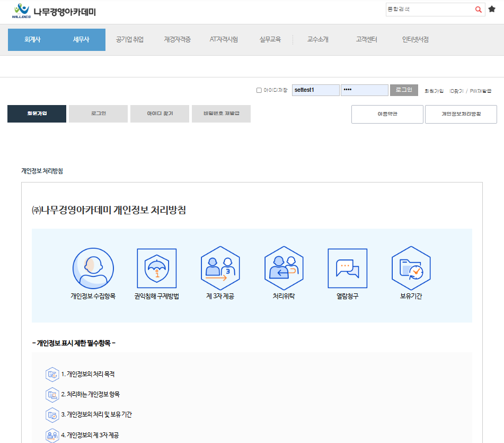Image resolution: width=504 pixels, height=443 pixels.
Task: Select the 보유기간 folder clock icon
Action: 411,268
